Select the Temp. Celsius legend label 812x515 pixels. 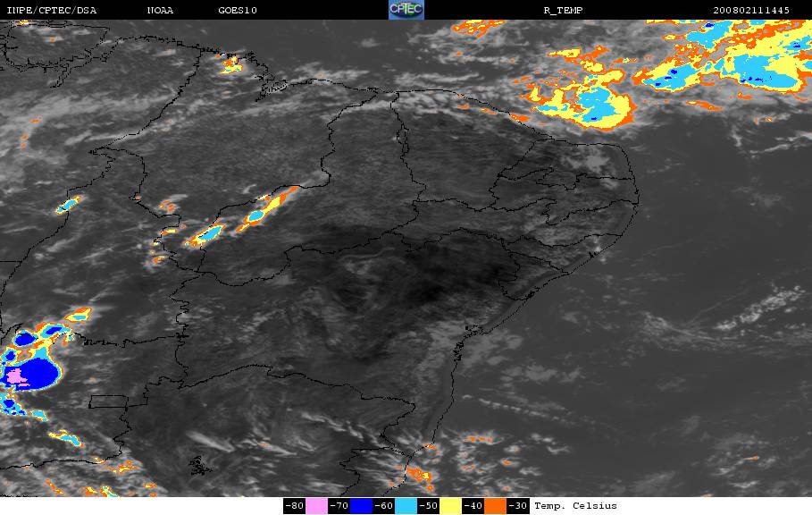pos(575,506)
